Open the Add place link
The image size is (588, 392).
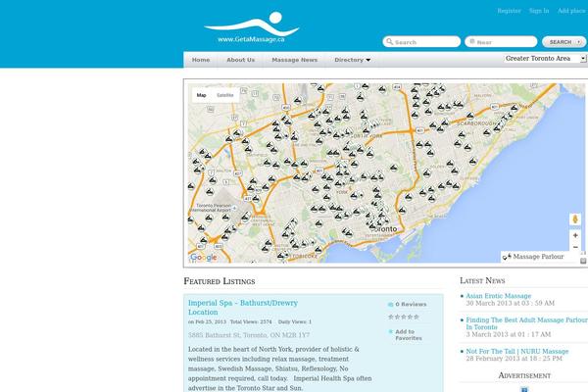pyautogui.click(x=571, y=11)
